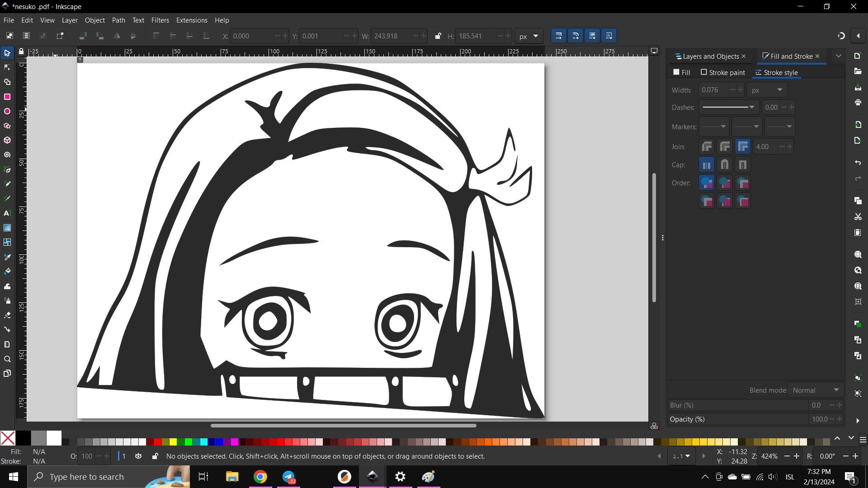Select the Connector tool
Screen dimensions: 868x488
[x=7, y=329]
